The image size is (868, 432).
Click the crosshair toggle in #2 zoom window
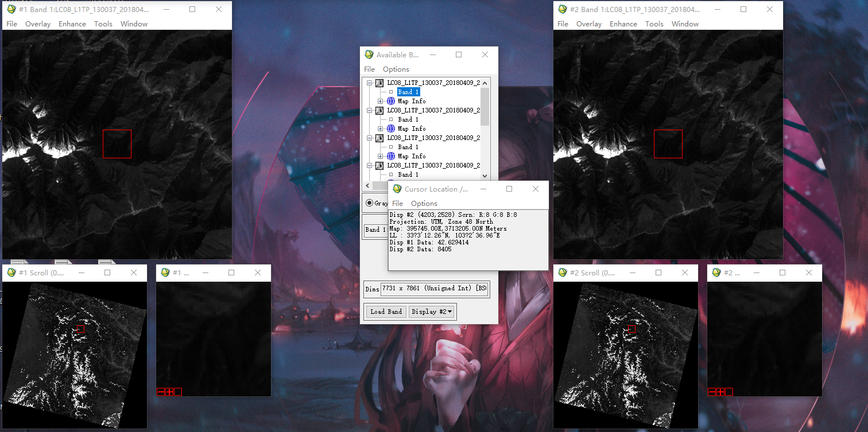[729, 391]
